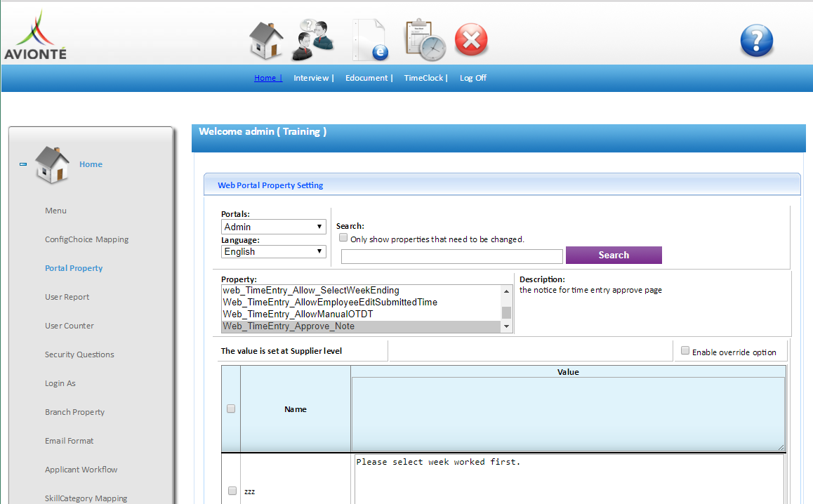The height and width of the screenshot is (504, 813).
Task: Open Applicant Workflow in sidebar
Action: [81, 470]
